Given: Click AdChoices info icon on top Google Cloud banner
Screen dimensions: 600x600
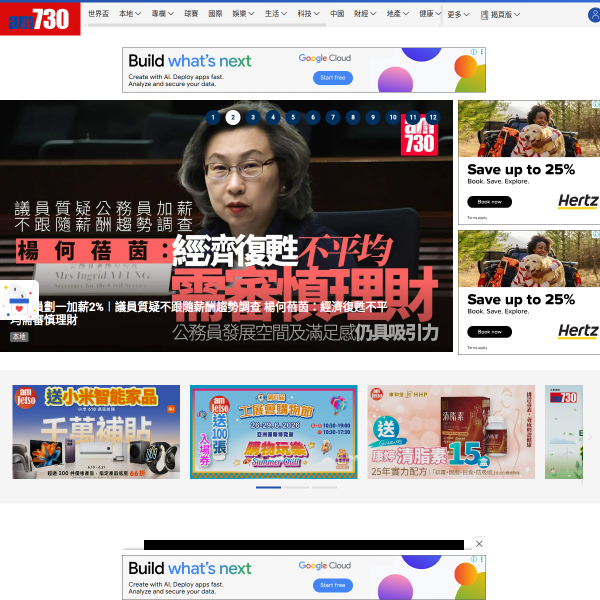Looking at the screenshot, I should point(474,52).
